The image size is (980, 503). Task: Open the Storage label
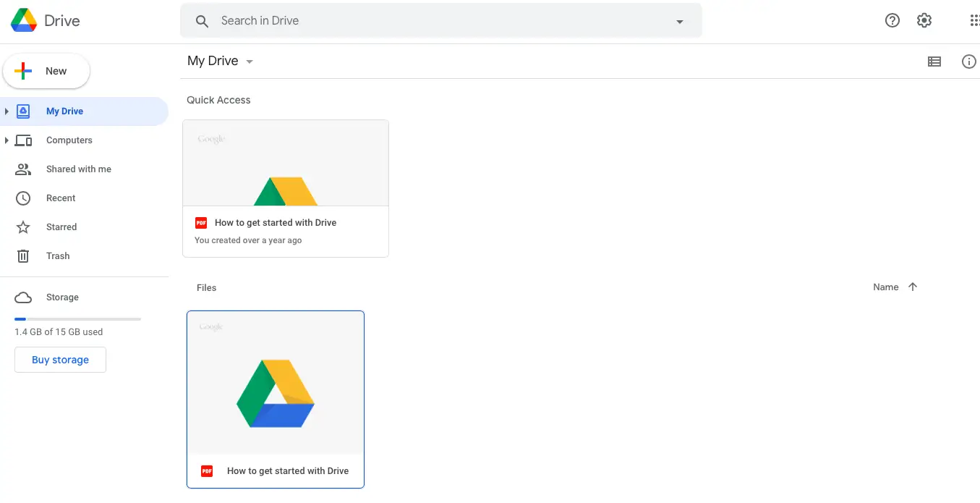coord(62,297)
